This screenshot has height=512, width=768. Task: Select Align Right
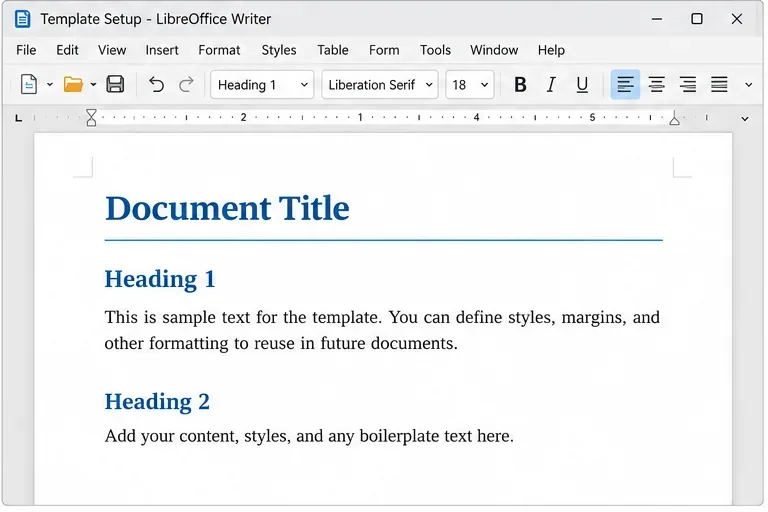[x=688, y=85]
